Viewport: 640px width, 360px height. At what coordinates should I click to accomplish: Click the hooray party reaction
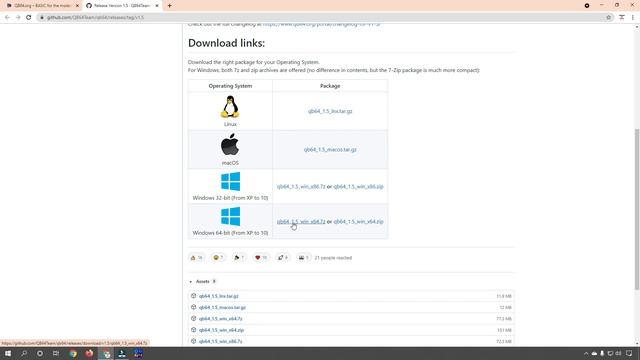(x=239, y=258)
